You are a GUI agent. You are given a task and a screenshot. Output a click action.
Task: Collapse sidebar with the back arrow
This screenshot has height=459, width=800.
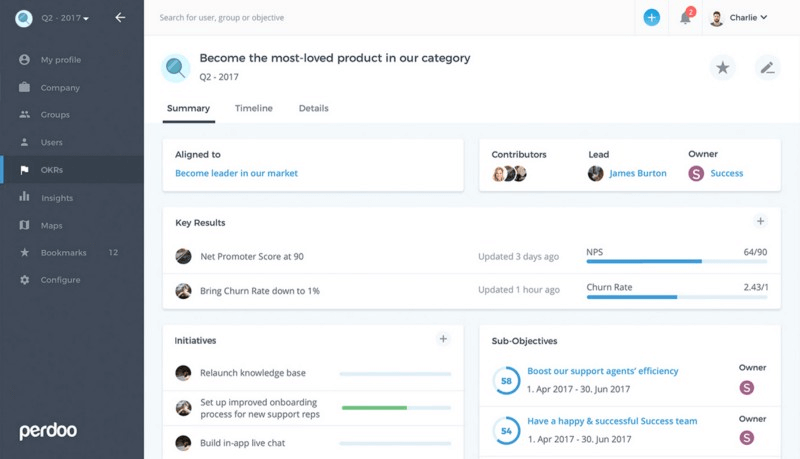click(x=120, y=17)
